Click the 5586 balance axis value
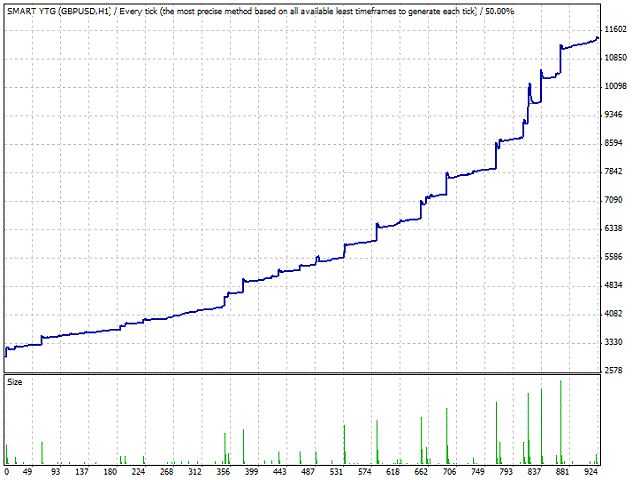Image resolution: width=640 pixels, height=480 pixels. [613, 257]
